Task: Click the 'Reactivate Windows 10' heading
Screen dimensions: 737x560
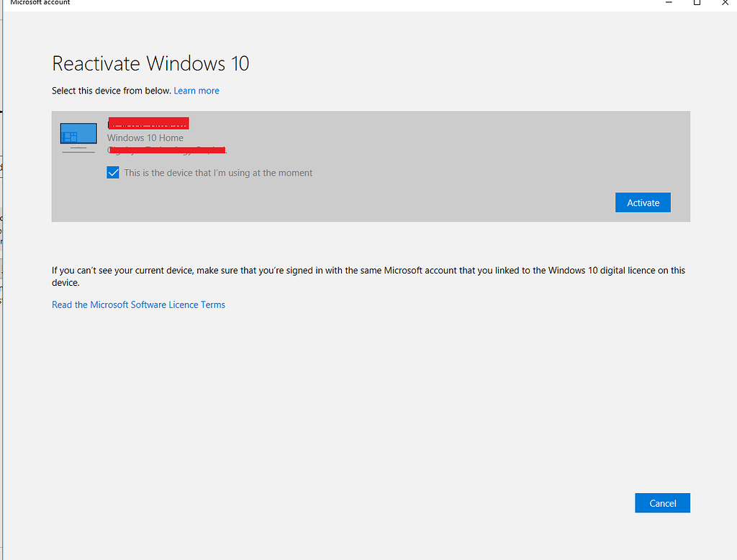Action: [150, 63]
